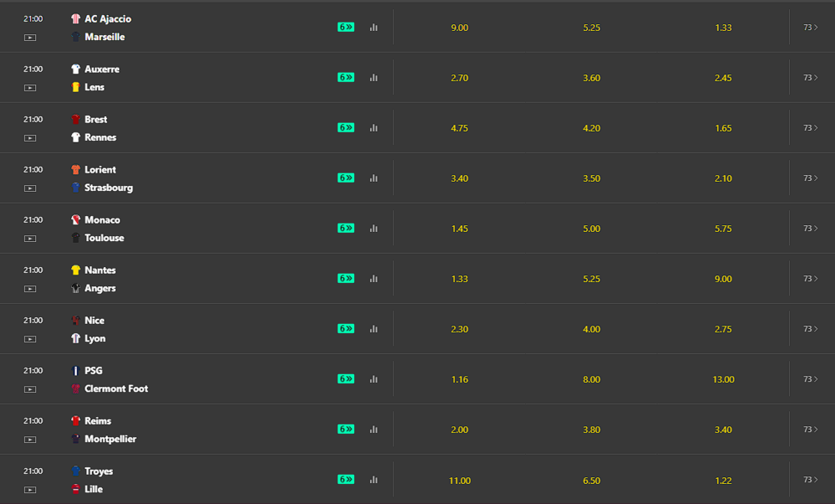Expand 73 more markets for Troyes v Lille
835x504 pixels.
[811, 480]
